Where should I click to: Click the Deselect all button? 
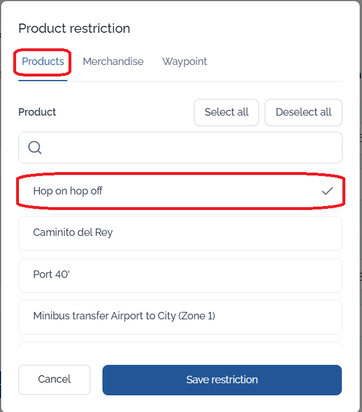click(303, 112)
